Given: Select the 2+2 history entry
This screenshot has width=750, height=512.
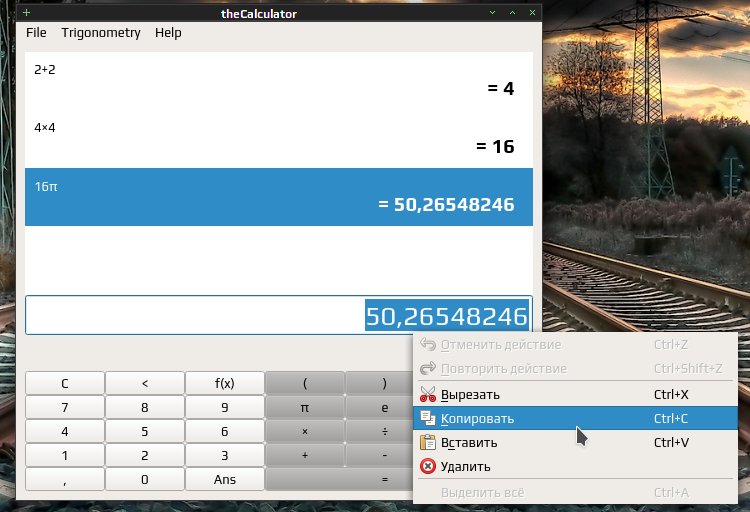Looking at the screenshot, I should [279, 80].
